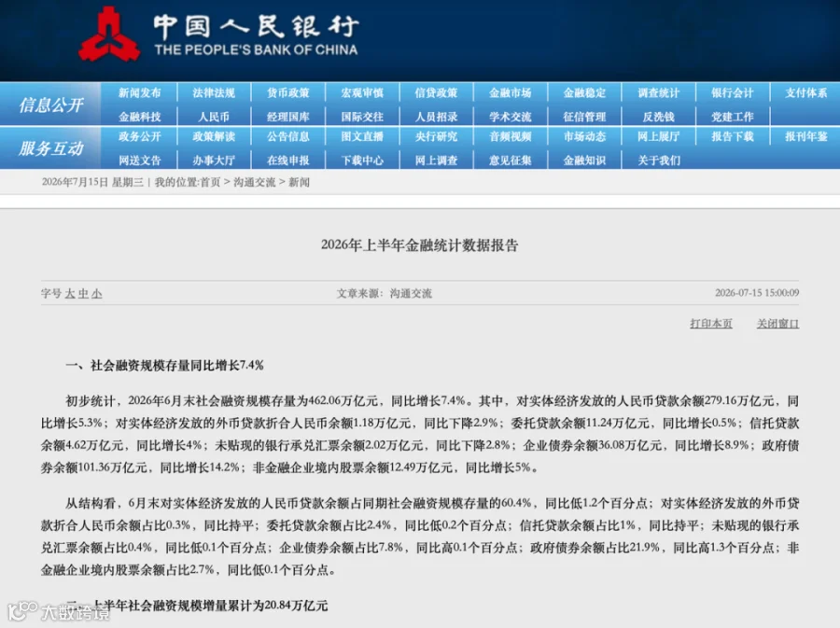
Task: Set font size to small (小)
Action: 96,293
